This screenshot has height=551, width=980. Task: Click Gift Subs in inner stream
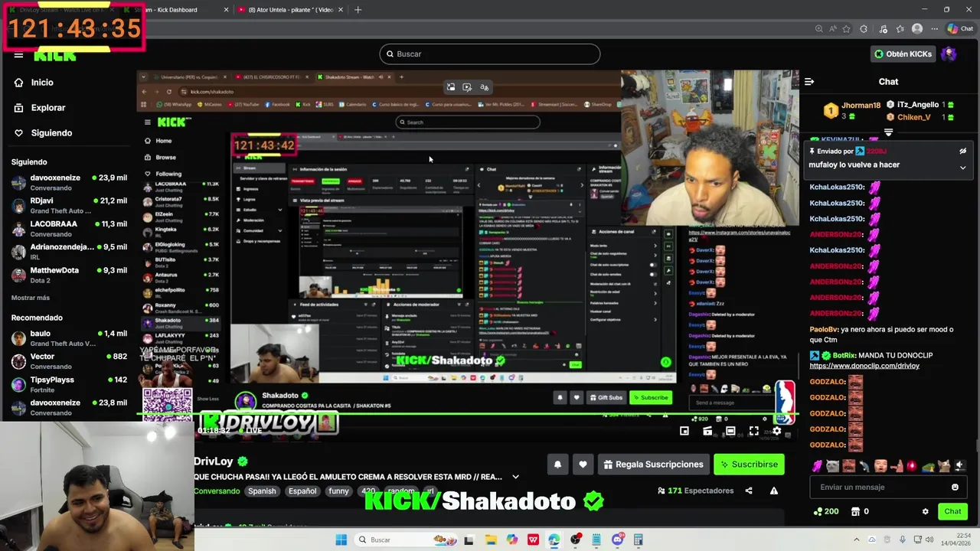coord(606,398)
